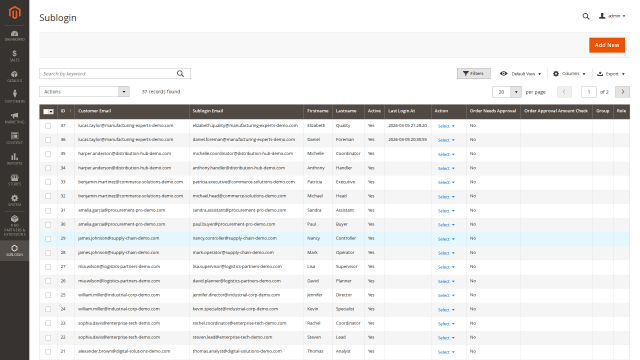Click the Add New button
This screenshot has height=360, width=640.
607,45
